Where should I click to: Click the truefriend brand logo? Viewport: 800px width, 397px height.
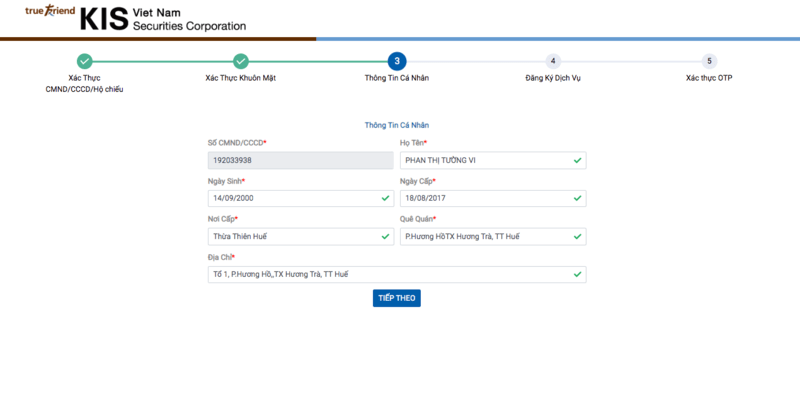click(x=50, y=11)
